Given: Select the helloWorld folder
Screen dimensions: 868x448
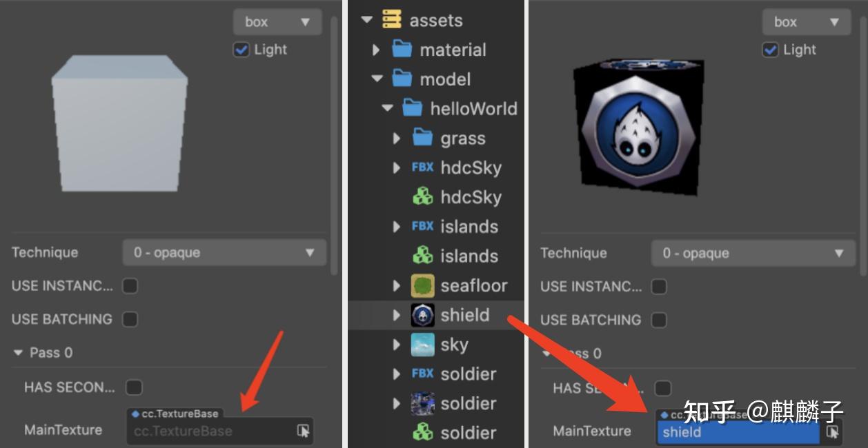Looking at the screenshot, I should coord(473,108).
